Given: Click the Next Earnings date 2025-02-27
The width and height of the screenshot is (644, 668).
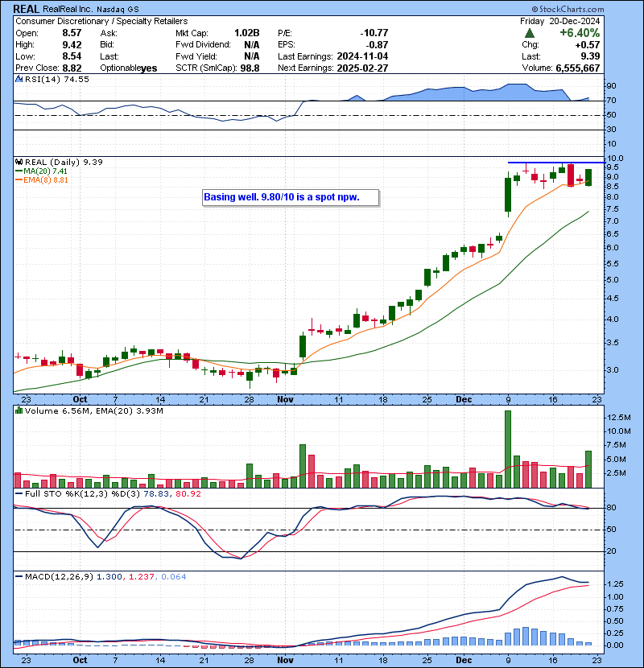Looking at the screenshot, I should 362,68.
